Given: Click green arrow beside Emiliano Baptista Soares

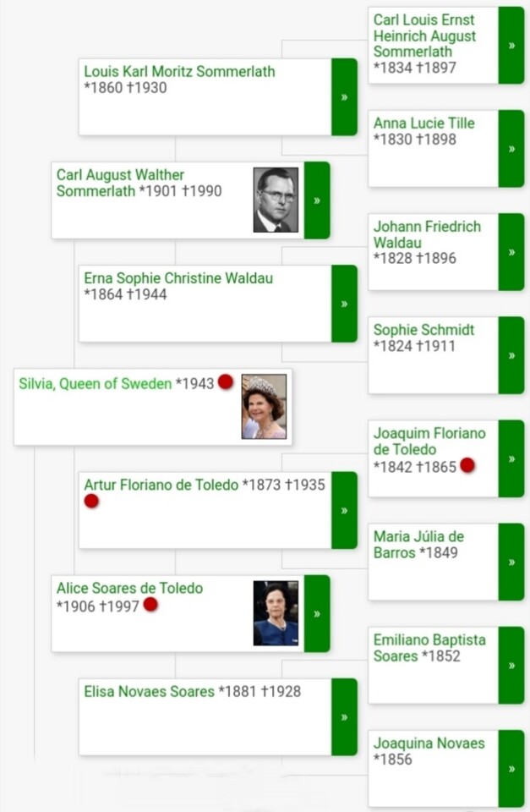Looking at the screenshot, I should point(511,666).
